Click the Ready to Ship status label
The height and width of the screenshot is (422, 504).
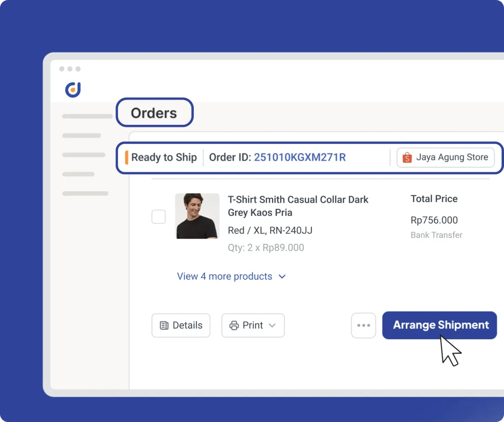pos(164,157)
